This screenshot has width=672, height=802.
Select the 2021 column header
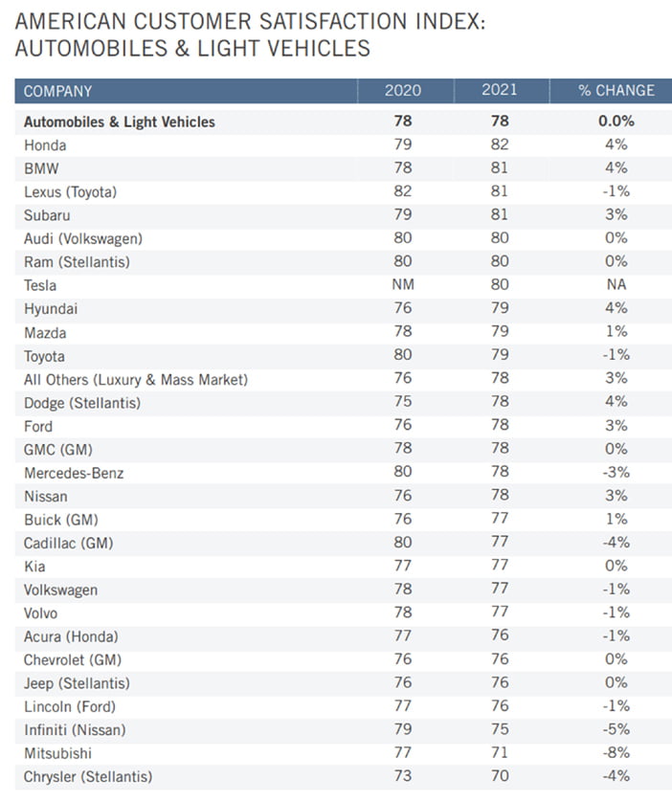coord(499,90)
